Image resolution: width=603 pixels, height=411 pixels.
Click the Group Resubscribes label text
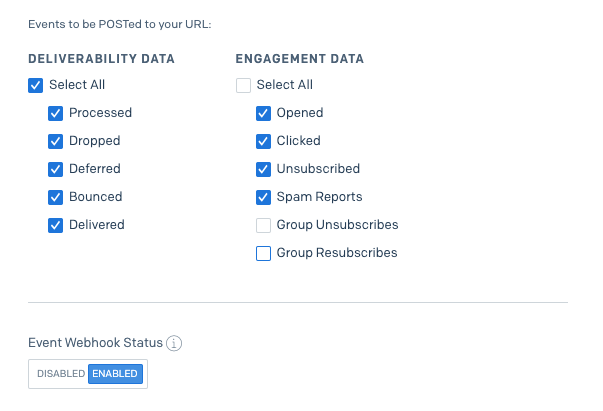click(x=336, y=253)
